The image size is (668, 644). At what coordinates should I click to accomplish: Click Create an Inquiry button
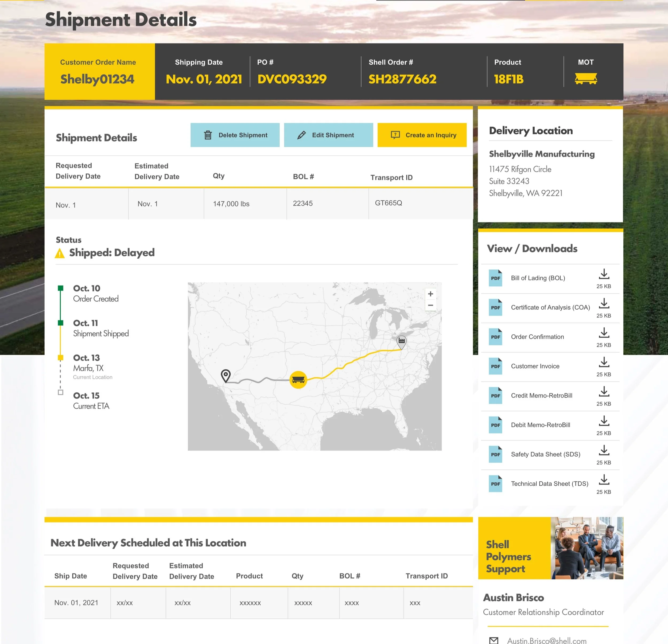[x=422, y=135]
